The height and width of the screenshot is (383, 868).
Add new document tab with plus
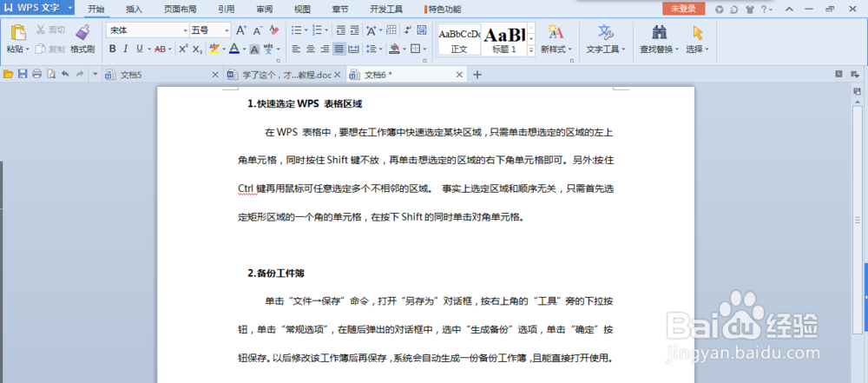tap(477, 75)
